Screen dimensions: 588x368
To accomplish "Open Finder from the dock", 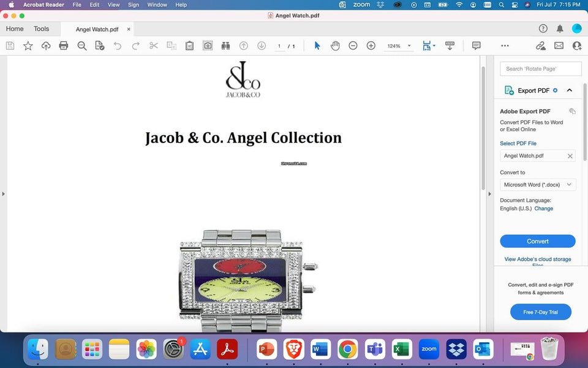I will pos(38,349).
